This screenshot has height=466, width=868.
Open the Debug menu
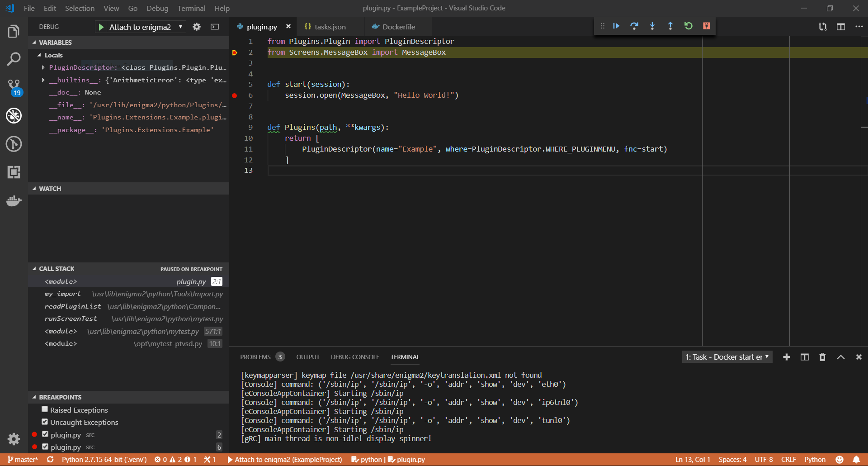pos(157,8)
